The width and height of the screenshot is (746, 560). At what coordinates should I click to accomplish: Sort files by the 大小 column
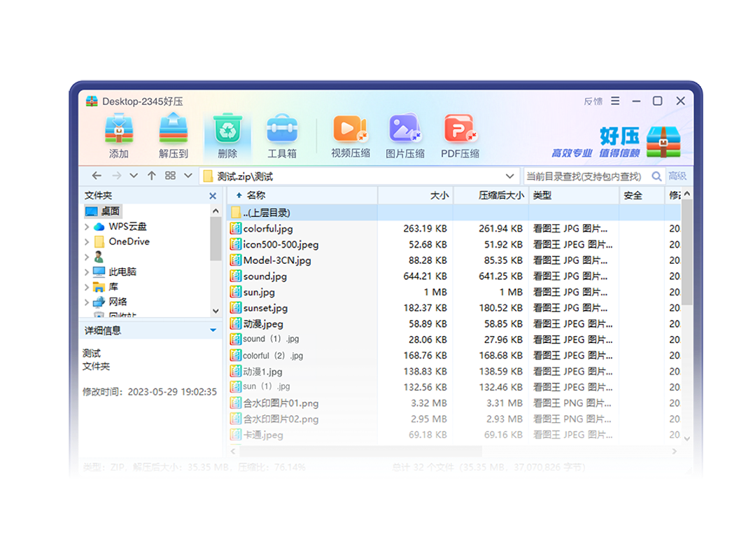(x=439, y=195)
